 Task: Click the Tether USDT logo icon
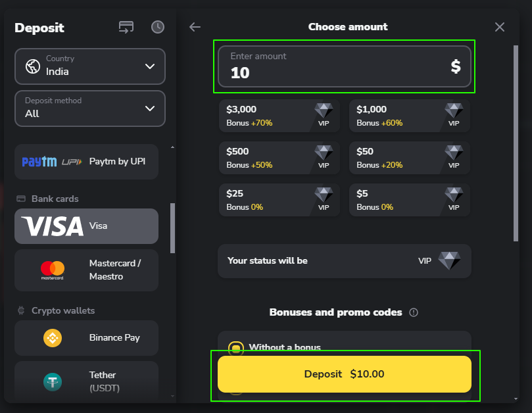click(53, 381)
